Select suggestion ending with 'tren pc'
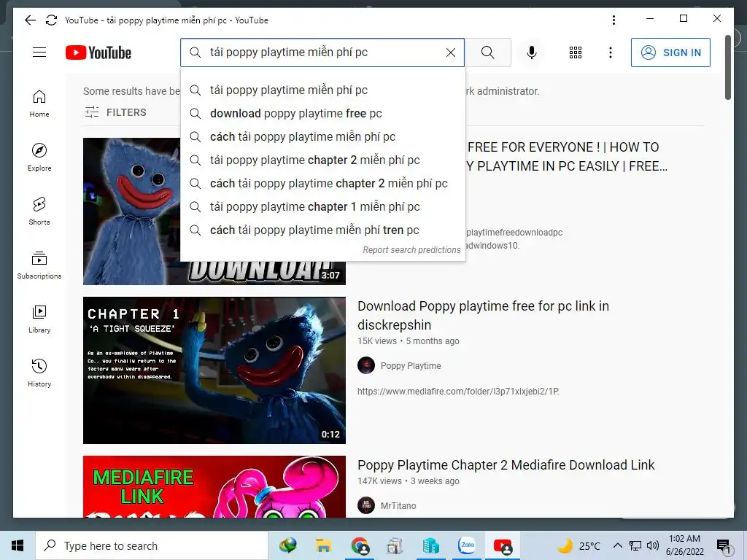Screen dimensions: 747x560 (322, 230)
